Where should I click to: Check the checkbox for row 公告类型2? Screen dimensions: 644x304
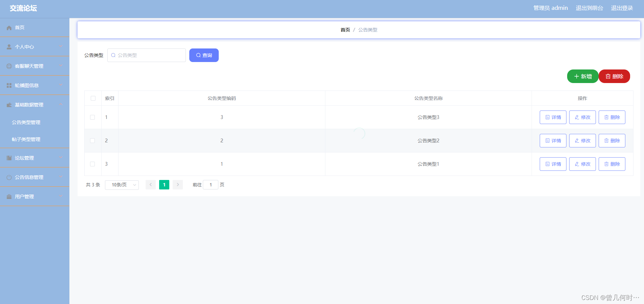coord(92,141)
